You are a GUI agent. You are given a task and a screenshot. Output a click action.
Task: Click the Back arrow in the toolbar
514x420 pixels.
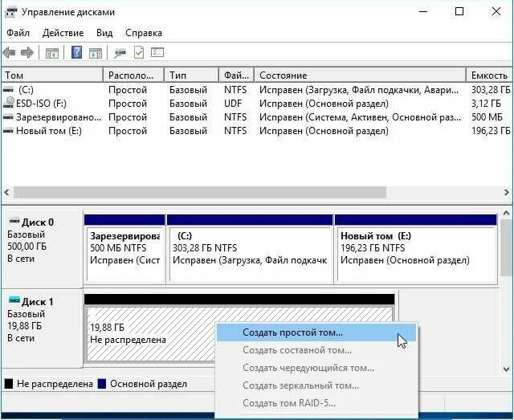(x=9, y=52)
